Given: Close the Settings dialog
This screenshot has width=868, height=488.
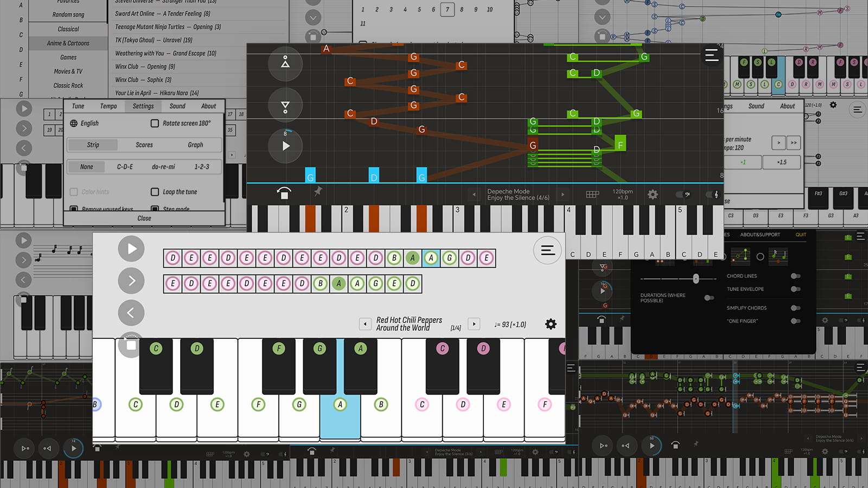Looking at the screenshot, I should (x=144, y=219).
